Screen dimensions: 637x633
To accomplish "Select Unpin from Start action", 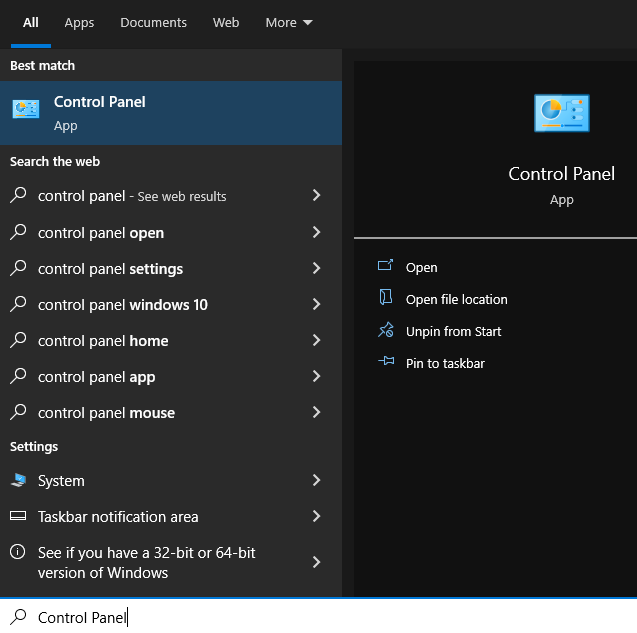I will [453, 332].
